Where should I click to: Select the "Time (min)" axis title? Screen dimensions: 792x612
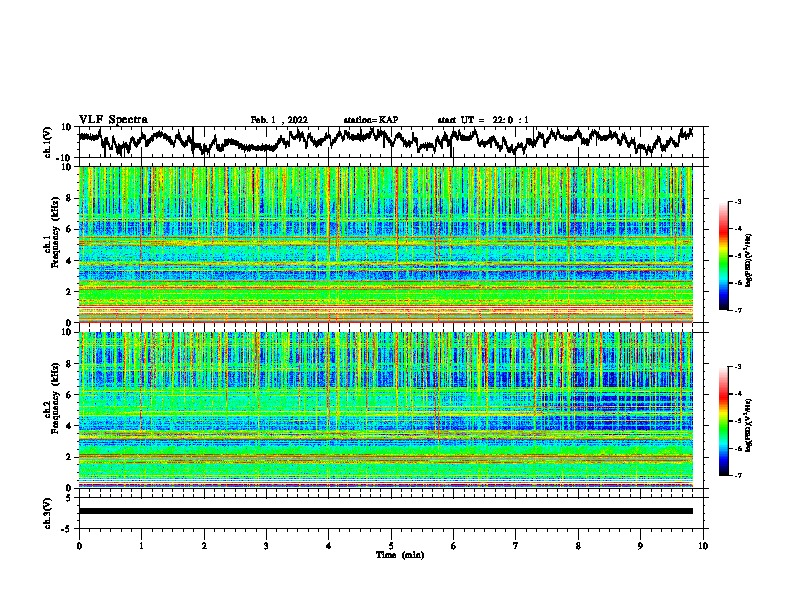pos(400,555)
